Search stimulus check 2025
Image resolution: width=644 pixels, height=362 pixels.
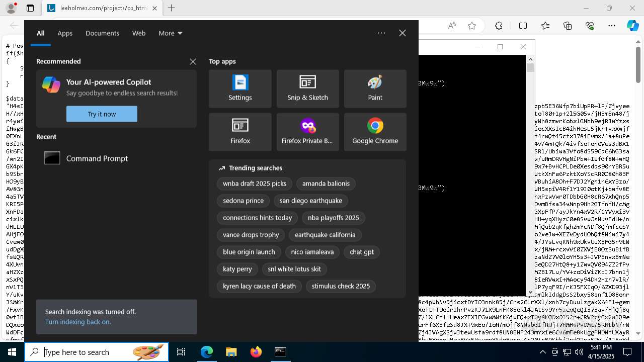pos(341,286)
